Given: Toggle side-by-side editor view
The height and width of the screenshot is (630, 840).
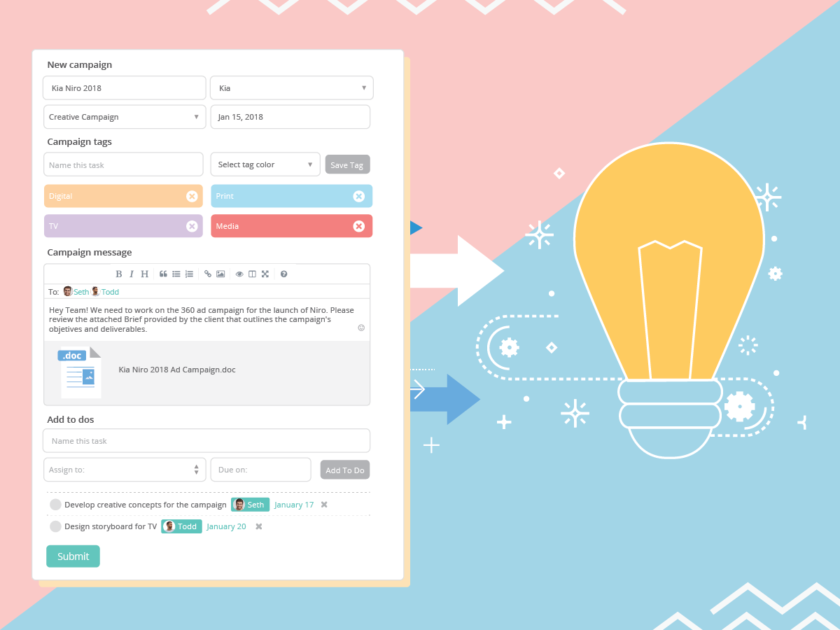Looking at the screenshot, I should pos(253,274).
